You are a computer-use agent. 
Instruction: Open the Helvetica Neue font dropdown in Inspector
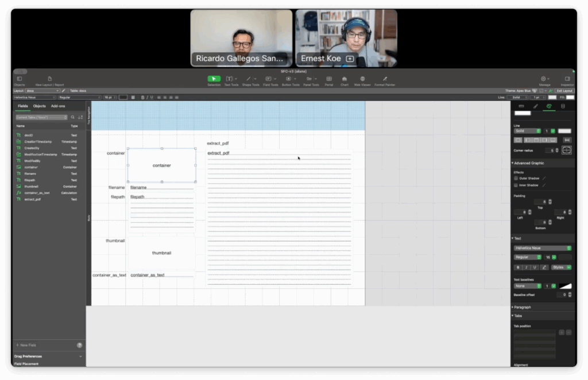coord(542,248)
